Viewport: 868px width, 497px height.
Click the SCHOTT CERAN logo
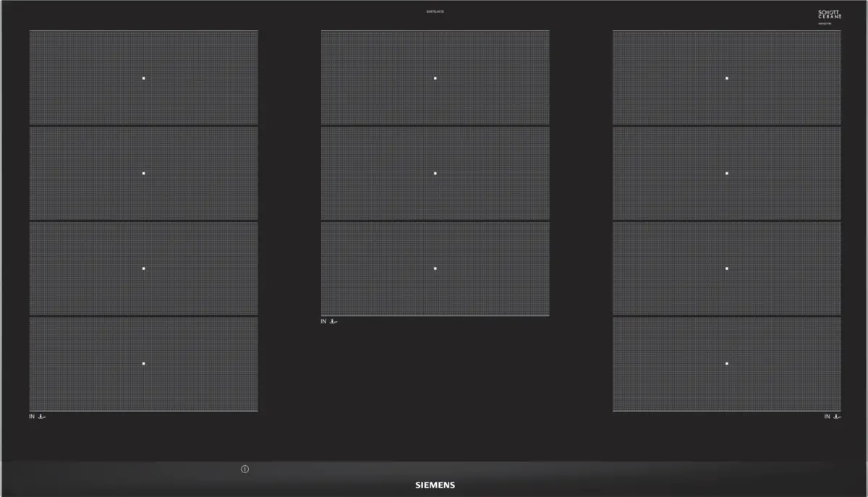829,15
